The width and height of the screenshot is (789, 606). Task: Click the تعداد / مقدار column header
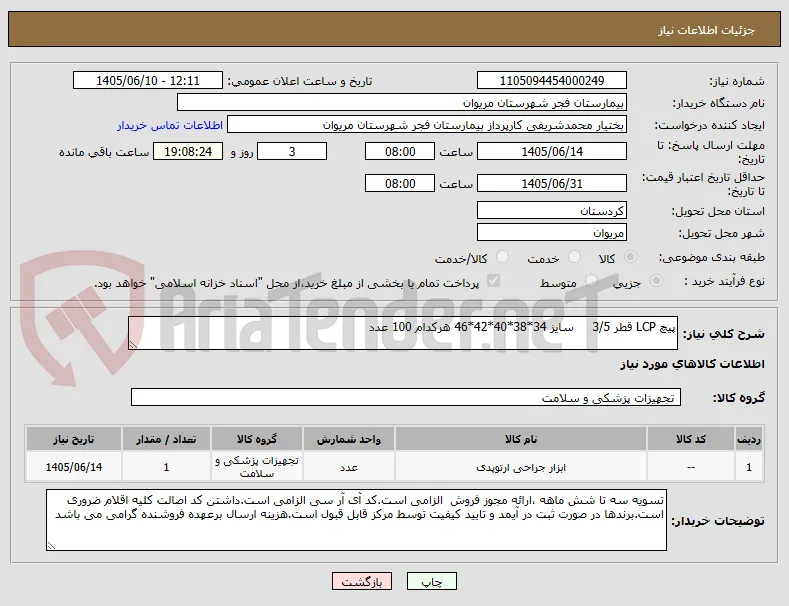(x=166, y=439)
